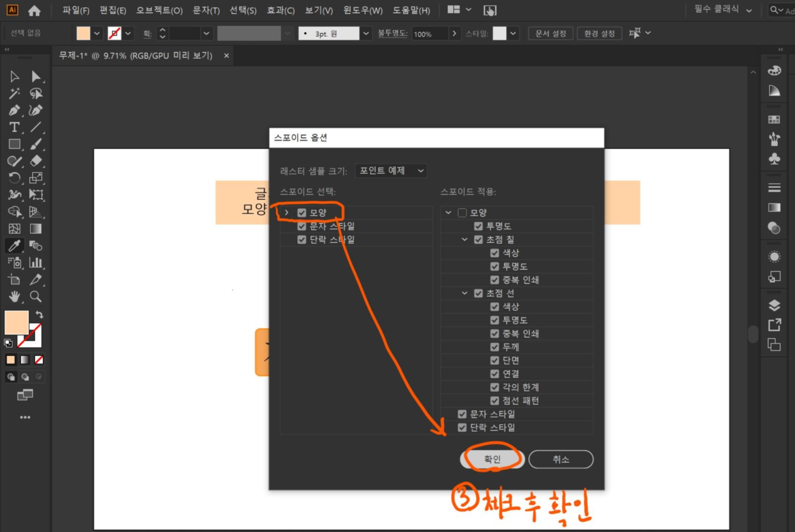Select the Eyedropper tool
Screen dimensions: 795x532
click(x=14, y=245)
